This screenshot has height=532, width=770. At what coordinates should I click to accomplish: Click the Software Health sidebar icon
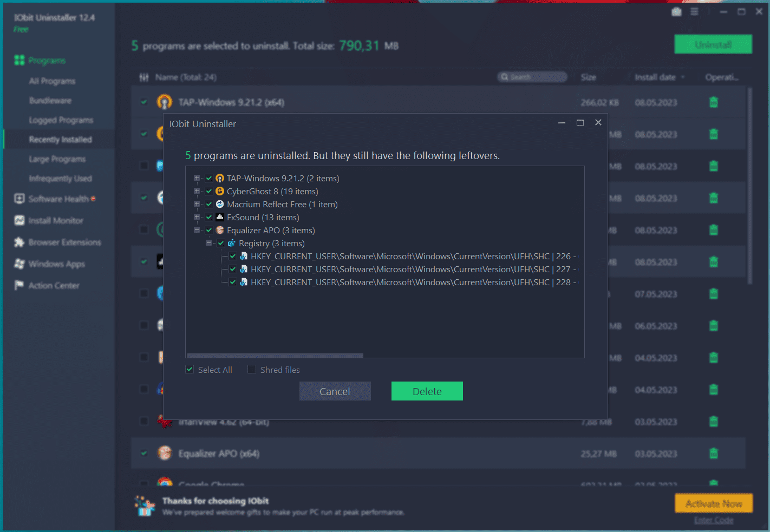pos(19,199)
